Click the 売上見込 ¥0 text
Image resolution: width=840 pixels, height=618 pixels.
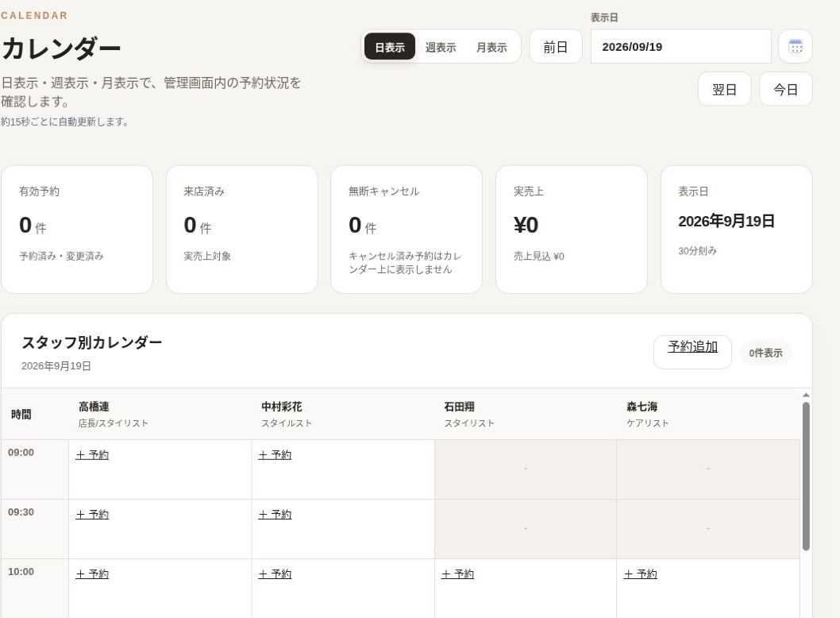pos(538,257)
